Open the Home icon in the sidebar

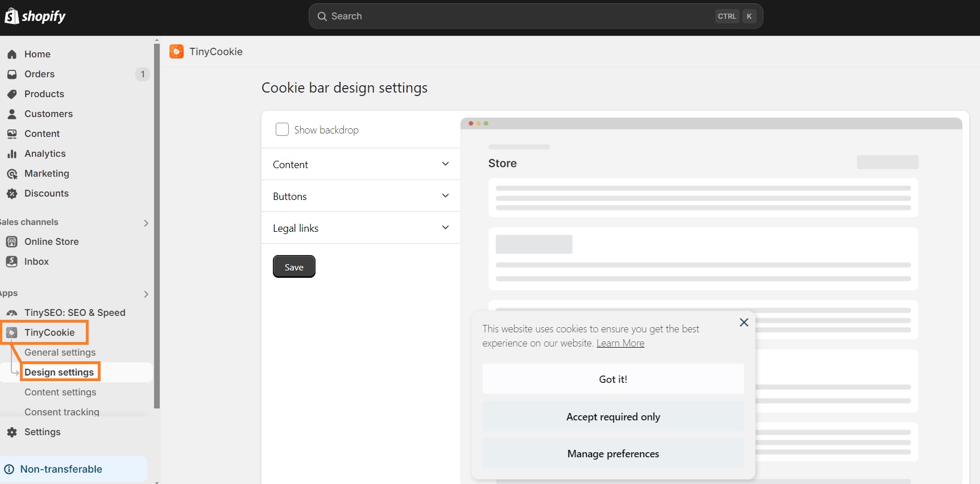coord(12,55)
